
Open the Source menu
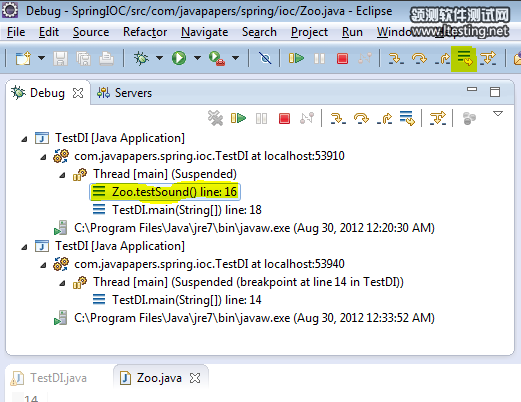pyautogui.click(x=91, y=32)
